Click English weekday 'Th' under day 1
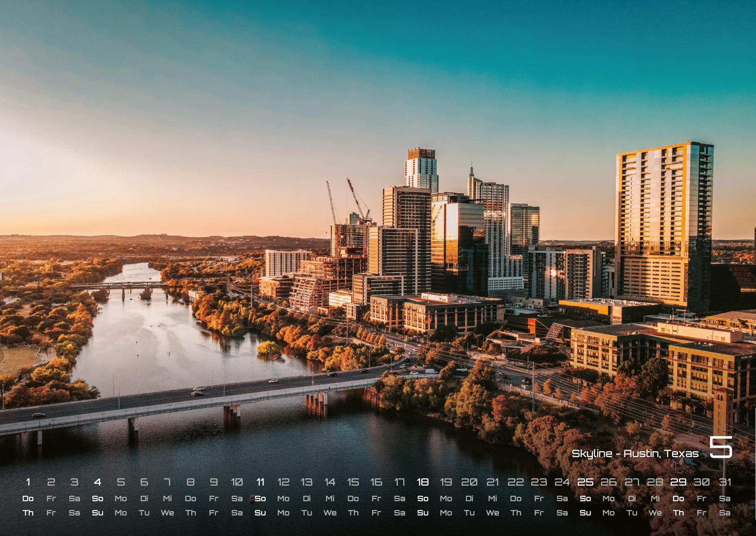The image size is (756, 536). (x=28, y=513)
